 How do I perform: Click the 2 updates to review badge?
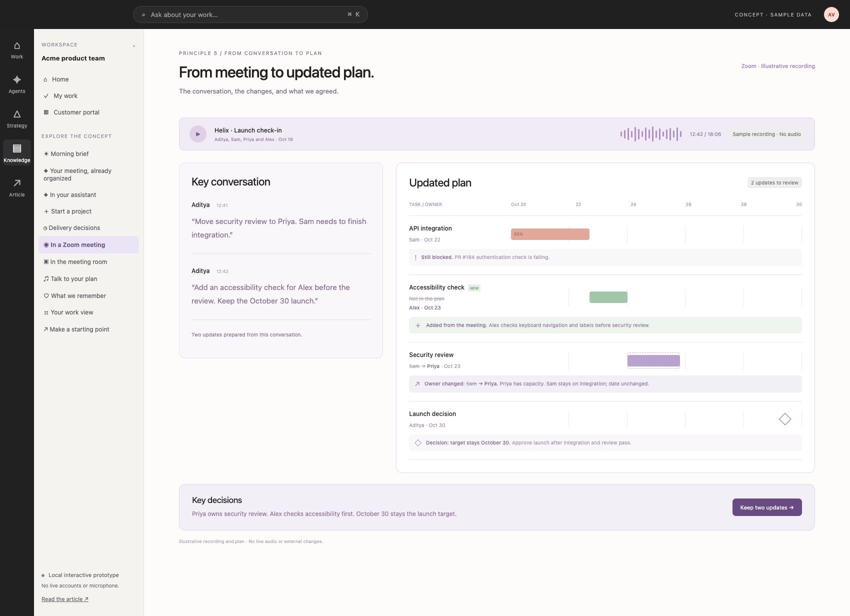point(774,183)
